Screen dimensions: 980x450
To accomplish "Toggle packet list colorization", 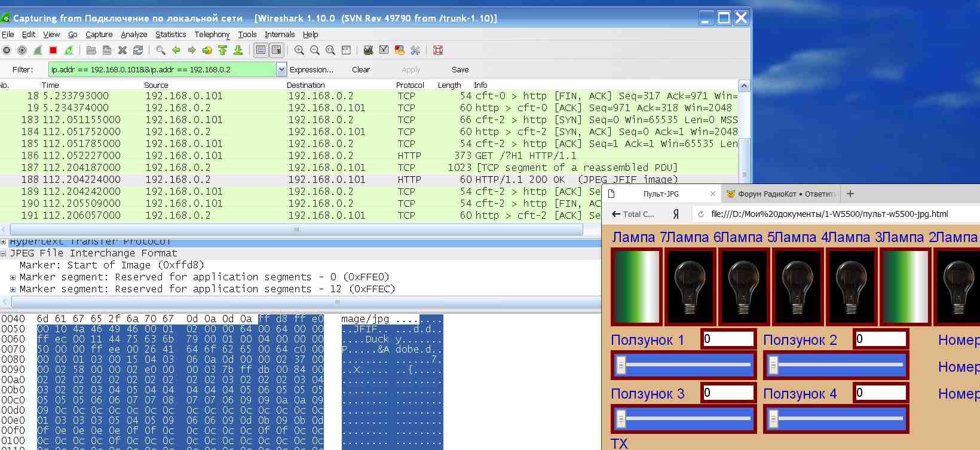I will (x=261, y=50).
